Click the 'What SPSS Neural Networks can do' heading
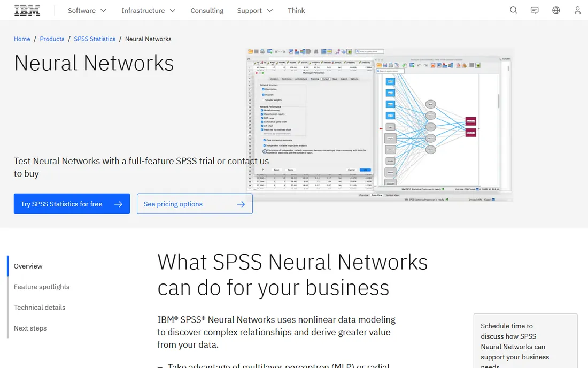The height and width of the screenshot is (368, 588). tap(292, 274)
